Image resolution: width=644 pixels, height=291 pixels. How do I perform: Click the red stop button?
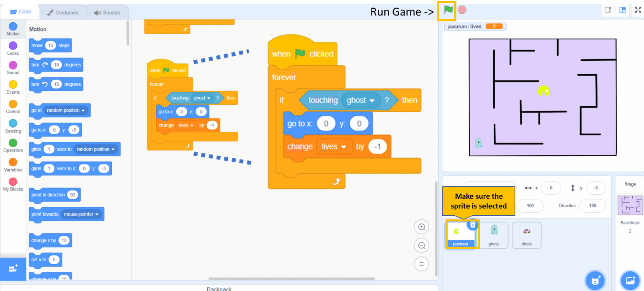pos(462,10)
